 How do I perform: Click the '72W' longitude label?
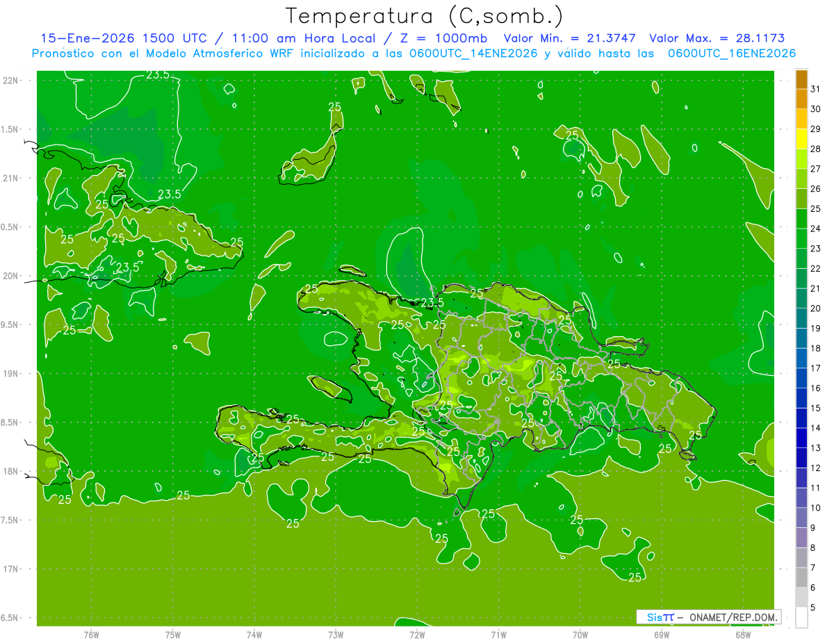(x=417, y=635)
